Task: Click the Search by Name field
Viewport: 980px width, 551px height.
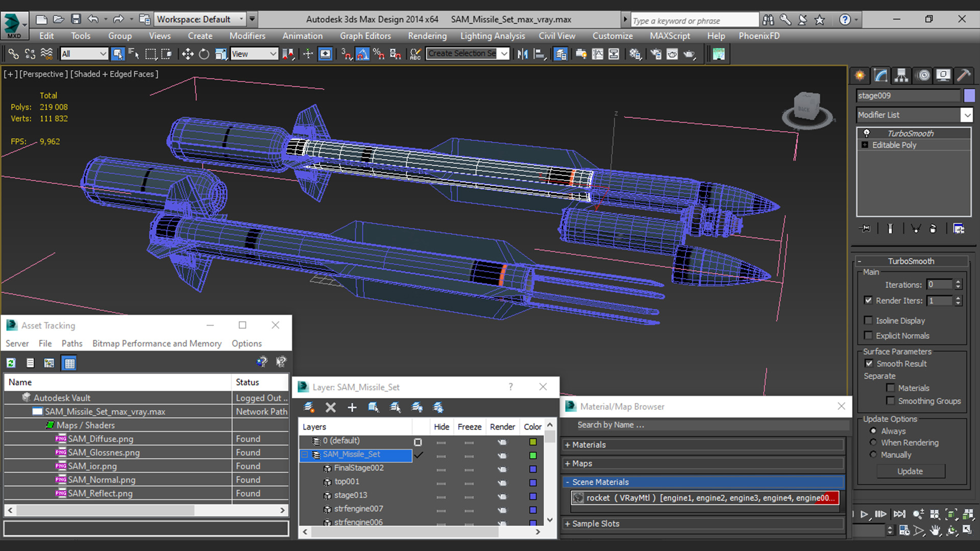Action: (x=705, y=424)
